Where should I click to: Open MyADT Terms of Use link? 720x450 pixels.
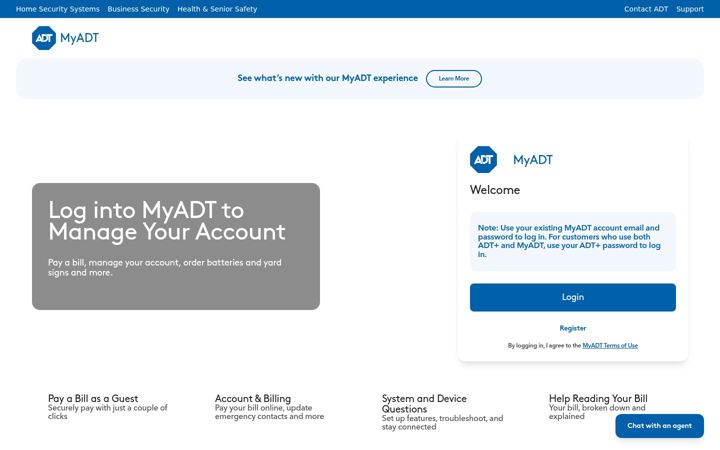[x=610, y=345]
